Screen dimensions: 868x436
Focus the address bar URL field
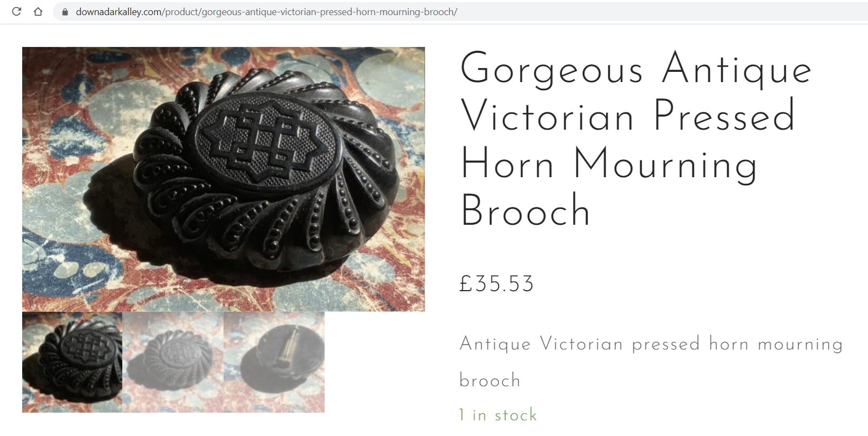click(x=459, y=12)
